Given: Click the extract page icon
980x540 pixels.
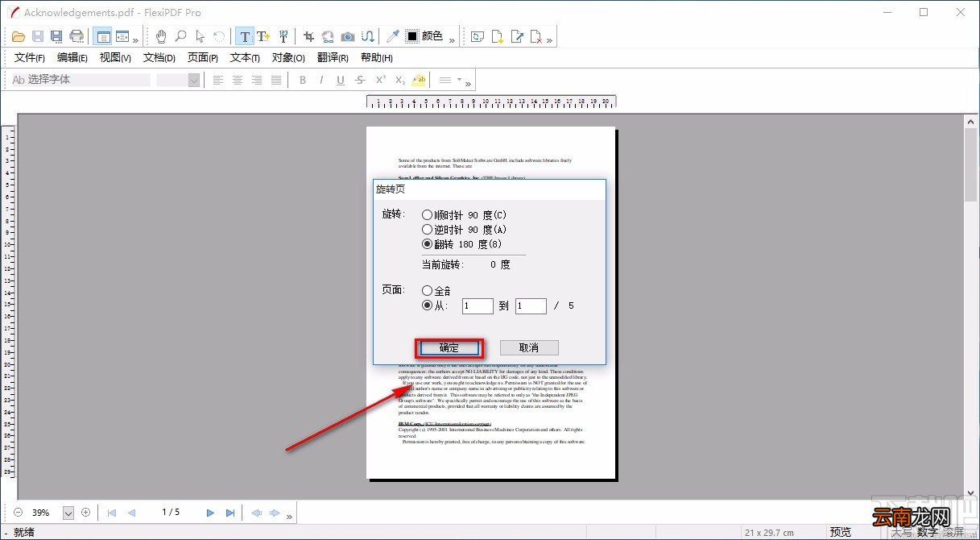Looking at the screenshot, I should click(517, 36).
